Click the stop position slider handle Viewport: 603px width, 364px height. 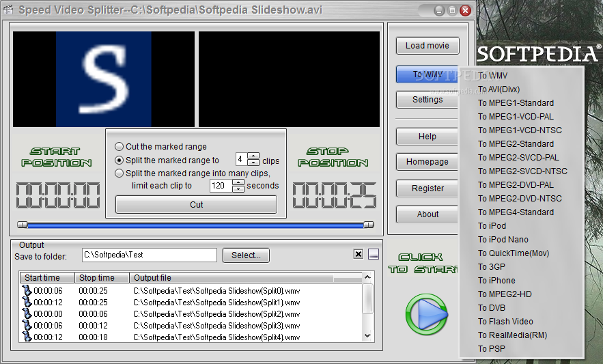tap(368, 224)
